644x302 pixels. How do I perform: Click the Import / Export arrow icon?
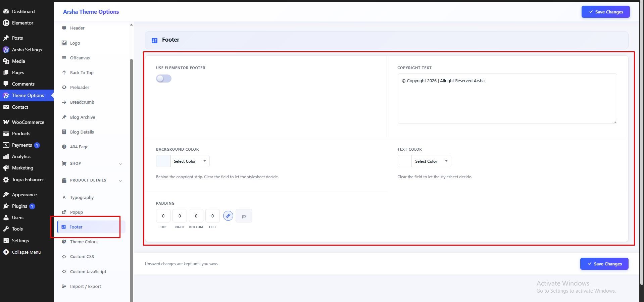click(x=64, y=286)
